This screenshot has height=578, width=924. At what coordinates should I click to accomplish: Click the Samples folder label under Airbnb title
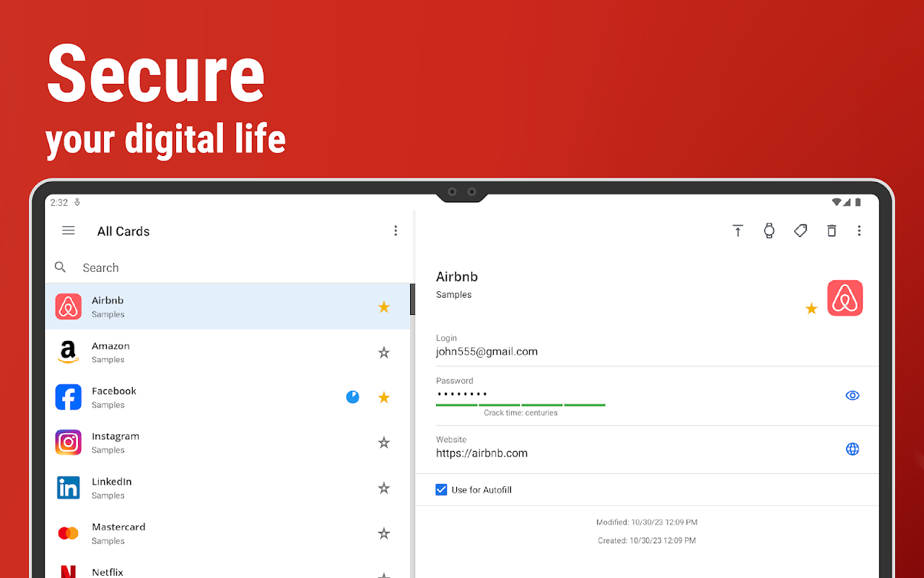point(454,295)
